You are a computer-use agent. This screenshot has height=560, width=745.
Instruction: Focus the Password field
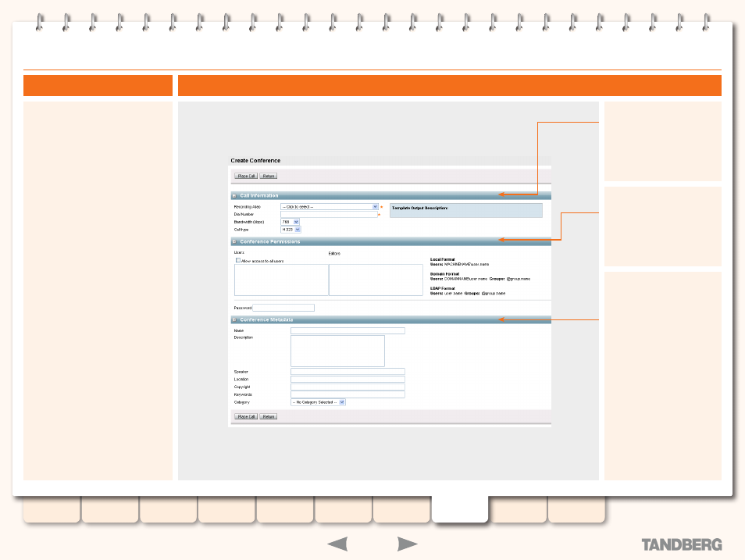tap(283, 308)
